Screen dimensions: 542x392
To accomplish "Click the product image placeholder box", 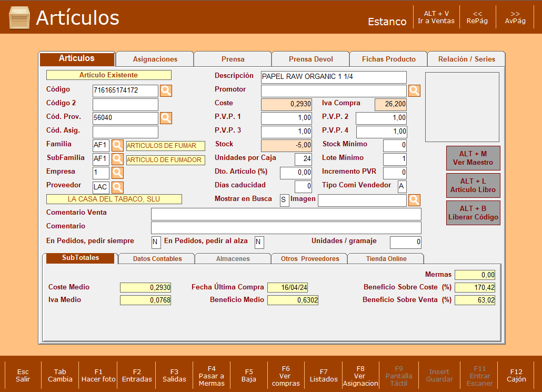I will click(x=462, y=107).
